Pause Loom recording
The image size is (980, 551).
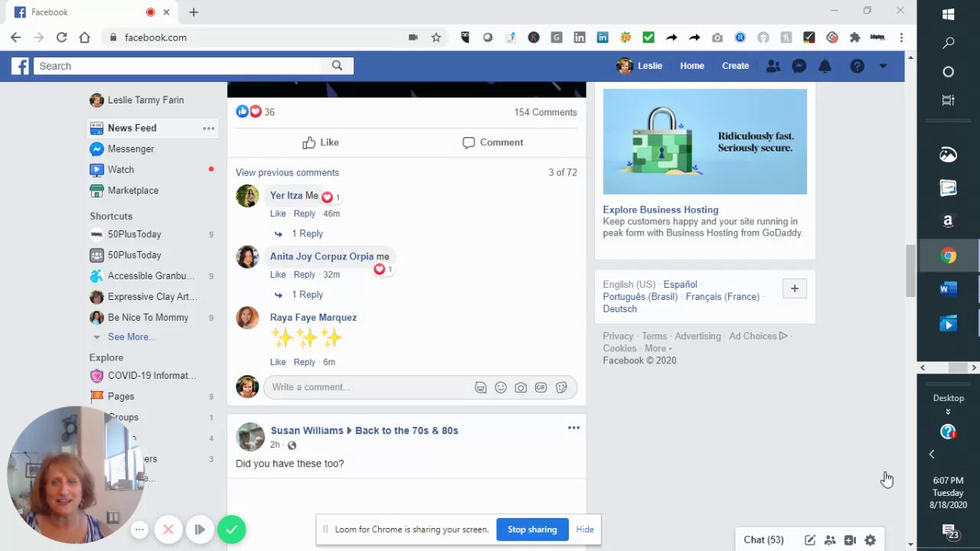199,529
